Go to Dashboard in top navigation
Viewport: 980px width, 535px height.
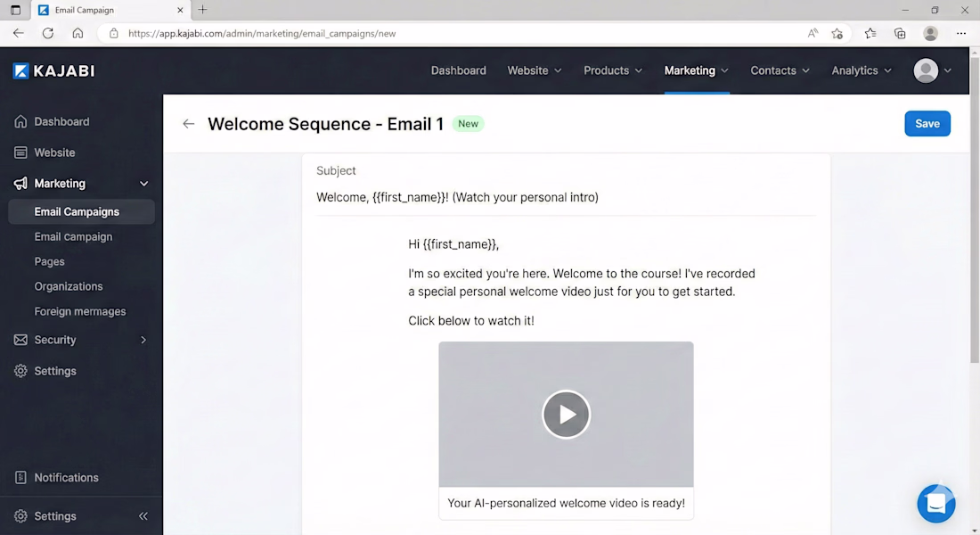(x=458, y=70)
